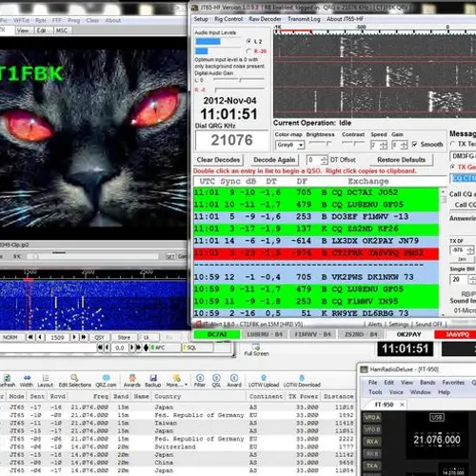Open the Rig Control menu
The height and width of the screenshot is (476, 476).
click(x=228, y=19)
